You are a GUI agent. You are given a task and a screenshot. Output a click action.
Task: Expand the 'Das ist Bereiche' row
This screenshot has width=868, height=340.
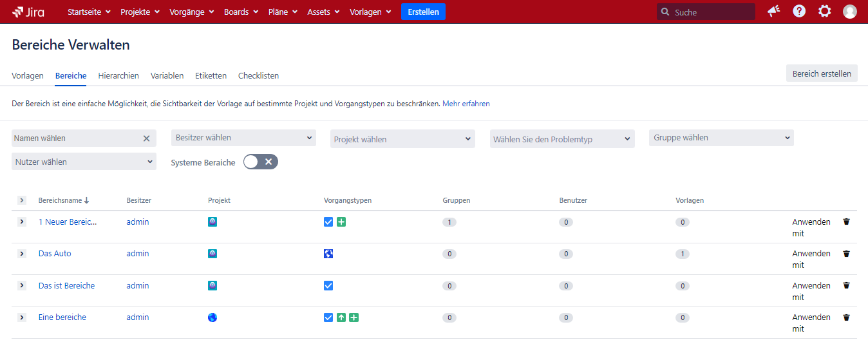21,285
